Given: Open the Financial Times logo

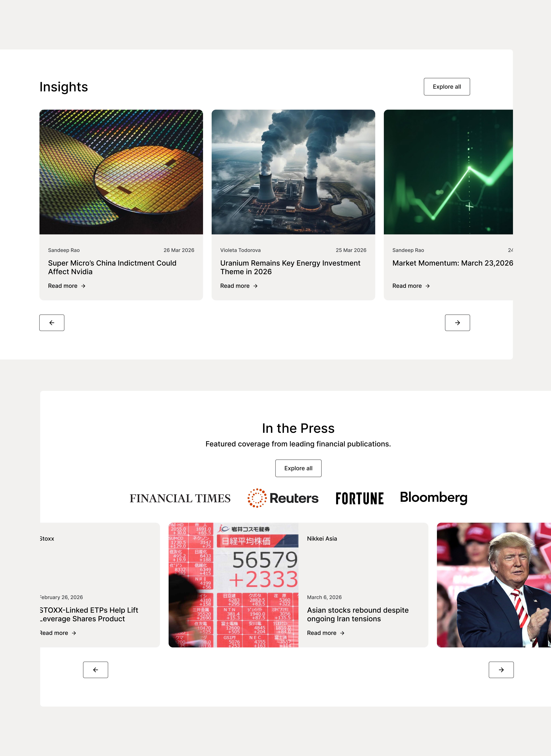Looking at the screenshot, I should point(180,498).
